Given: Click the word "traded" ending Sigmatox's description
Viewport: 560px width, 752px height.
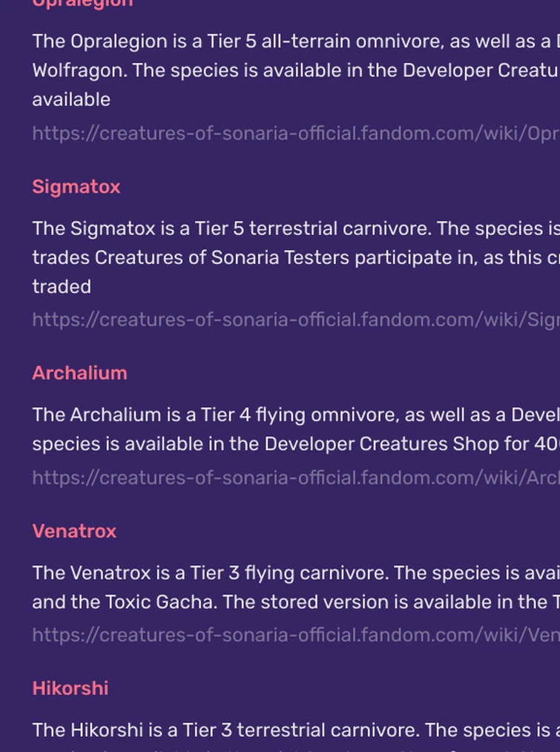Looking at the screenshot, I should pyautogui.click(x=62, y=286).
